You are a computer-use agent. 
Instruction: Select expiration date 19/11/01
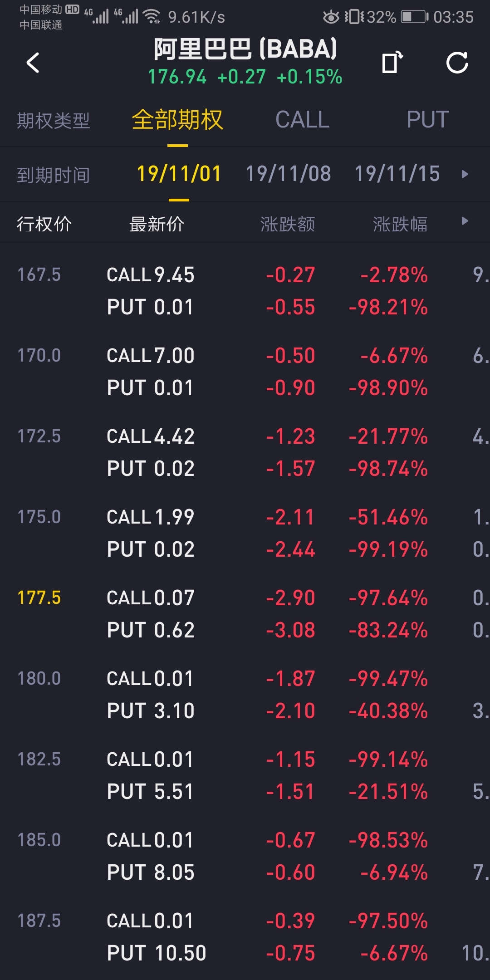(x=179, y=174)
